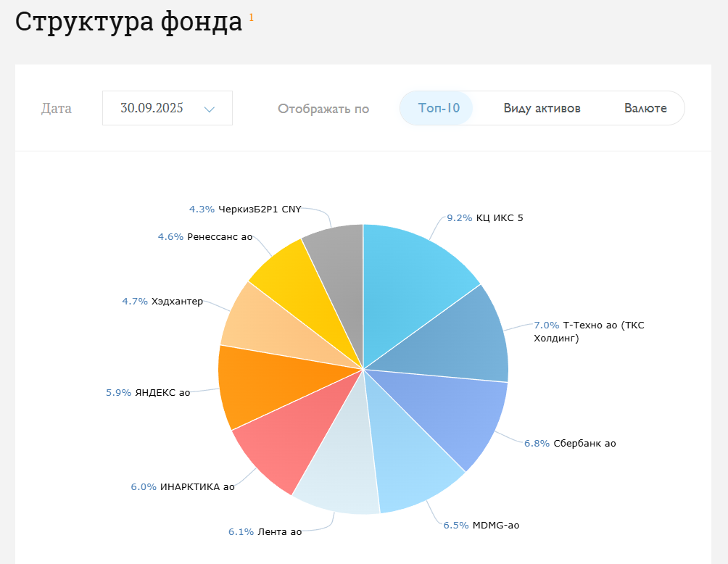Open footnote 1 next to Структура фонда

(x=251, y=17)
